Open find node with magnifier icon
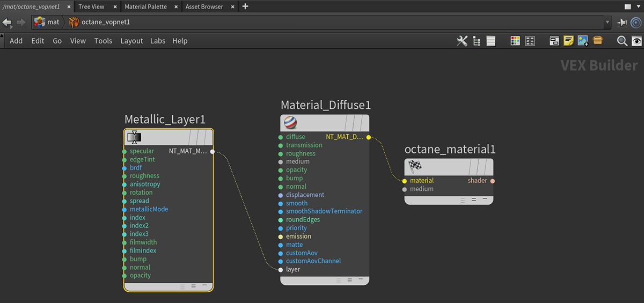The width and height of the screenshot is (644, 303). pos(622,41)
